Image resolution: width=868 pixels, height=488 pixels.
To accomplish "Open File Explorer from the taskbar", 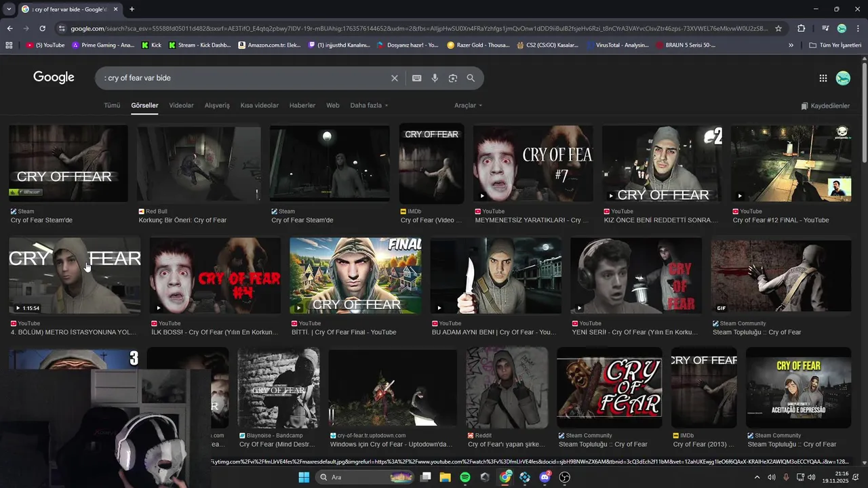I will point(445,477).
